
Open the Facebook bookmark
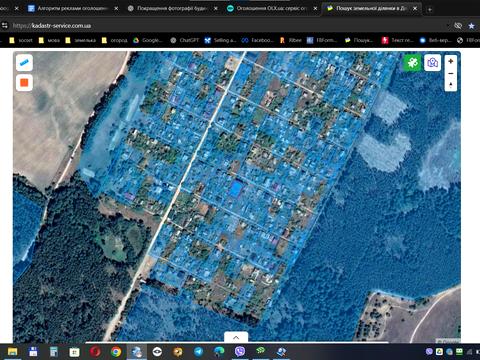(x=258, y=40)
